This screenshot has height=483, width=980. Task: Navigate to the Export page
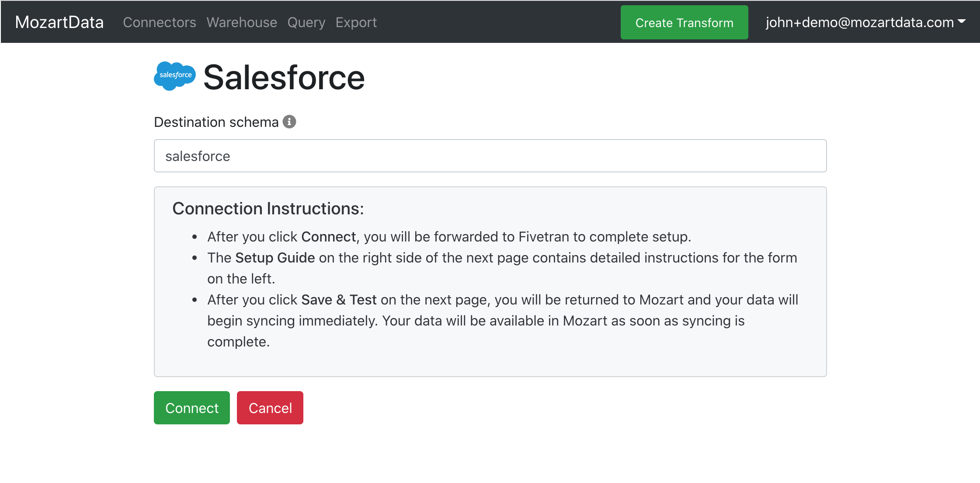coord(356,22)
